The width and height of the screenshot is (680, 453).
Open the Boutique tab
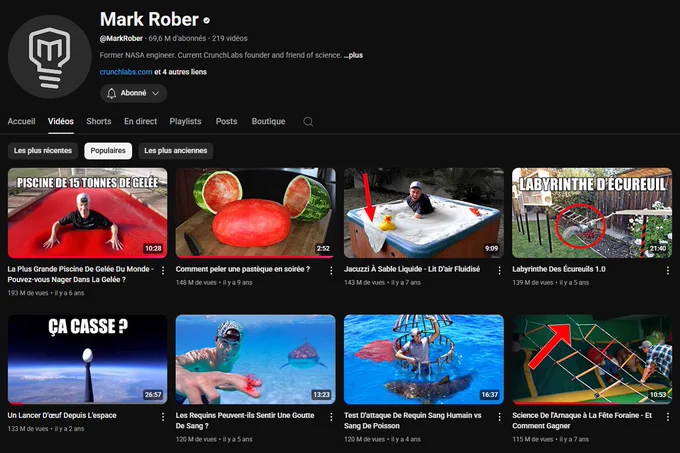pyautogui.click(x=268, y=121)
